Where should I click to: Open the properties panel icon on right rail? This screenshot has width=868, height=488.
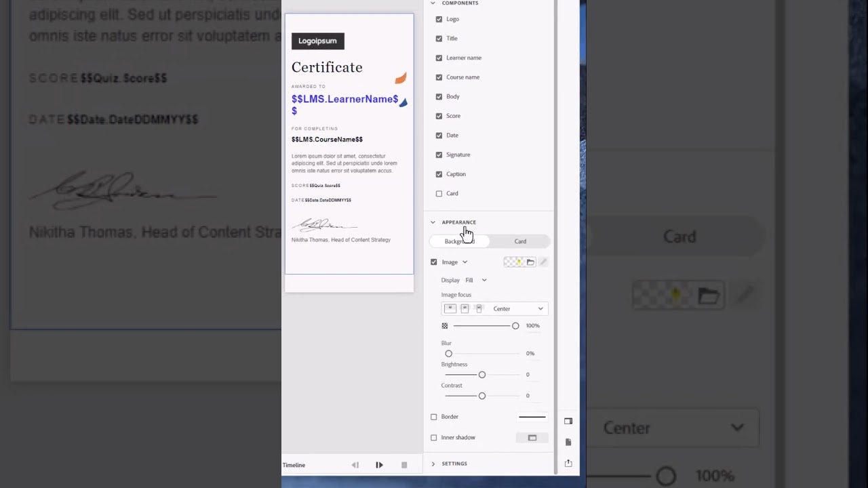568,421
